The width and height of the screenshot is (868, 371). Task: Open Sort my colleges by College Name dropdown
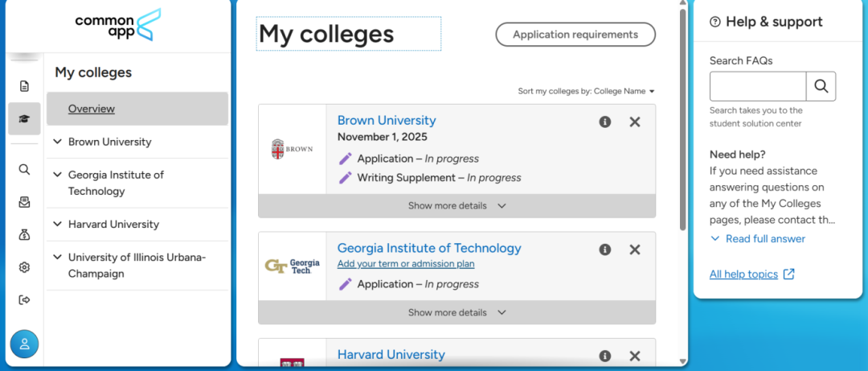pos(586,91)
